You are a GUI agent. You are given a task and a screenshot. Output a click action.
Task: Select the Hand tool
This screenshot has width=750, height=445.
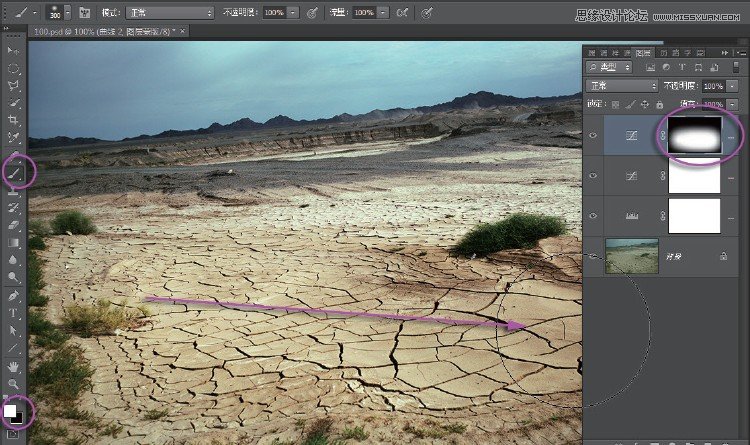13,367
